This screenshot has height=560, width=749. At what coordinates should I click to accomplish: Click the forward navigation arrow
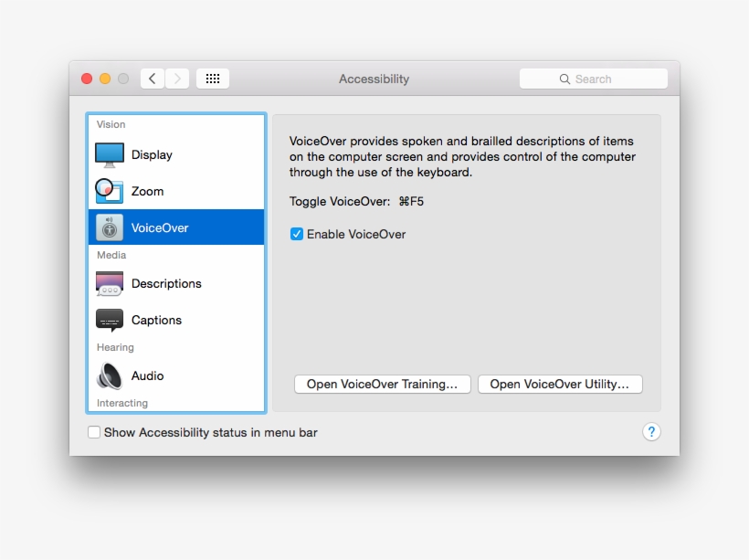point(177,78)
